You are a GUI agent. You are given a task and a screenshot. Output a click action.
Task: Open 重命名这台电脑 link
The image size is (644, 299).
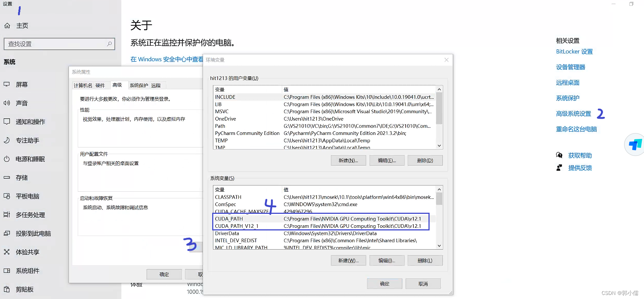(x=577, y=129)
